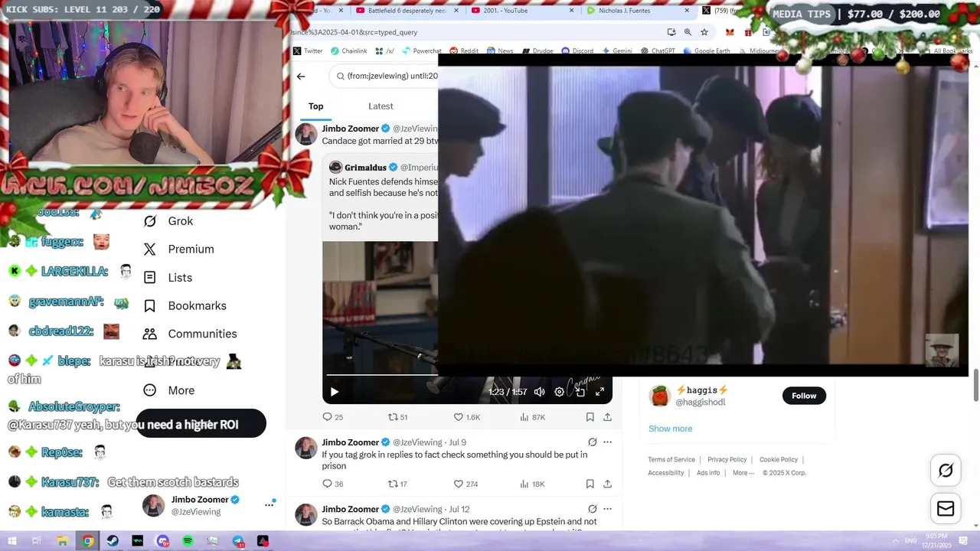Click the X search query field
The width and height of the screenshot is (980, 551).
pos(384,77)
